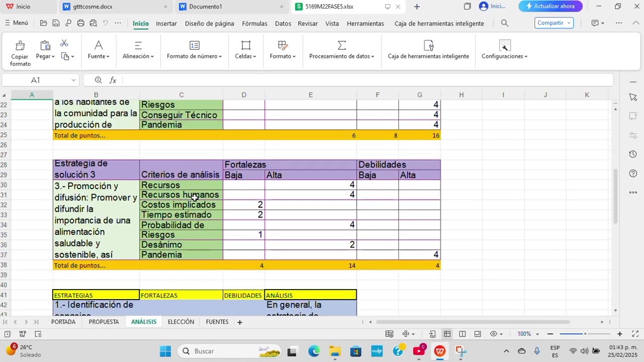The width and height of the screenshot is (644, 362).
Task: Toggle page layout view in status bar
Action: point(477,334)
